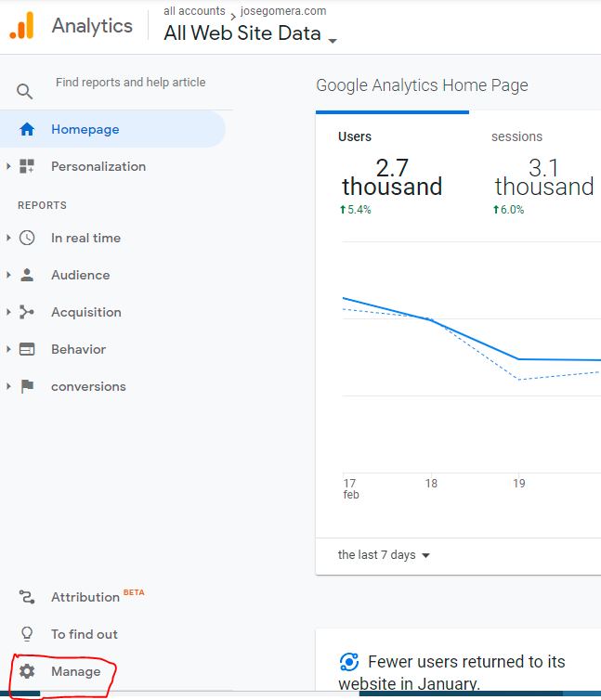Click the 19 date axis label
The width and height of the screenshot is (601, 700).
click(518, 484)
